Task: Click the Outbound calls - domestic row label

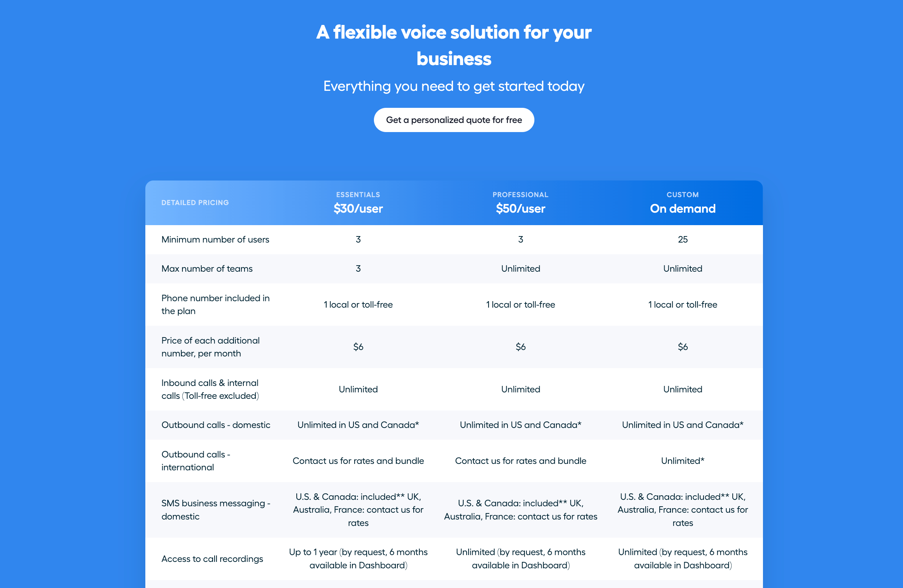Action: pos(216,425)
